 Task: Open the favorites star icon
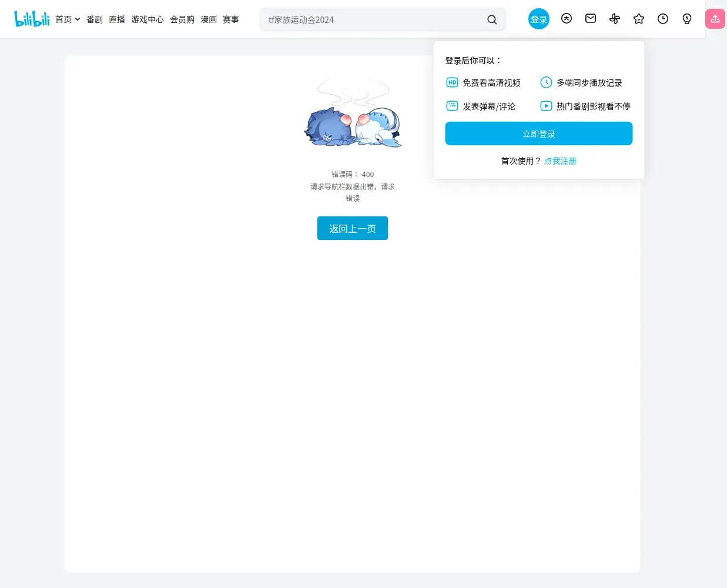coord(639,19)
